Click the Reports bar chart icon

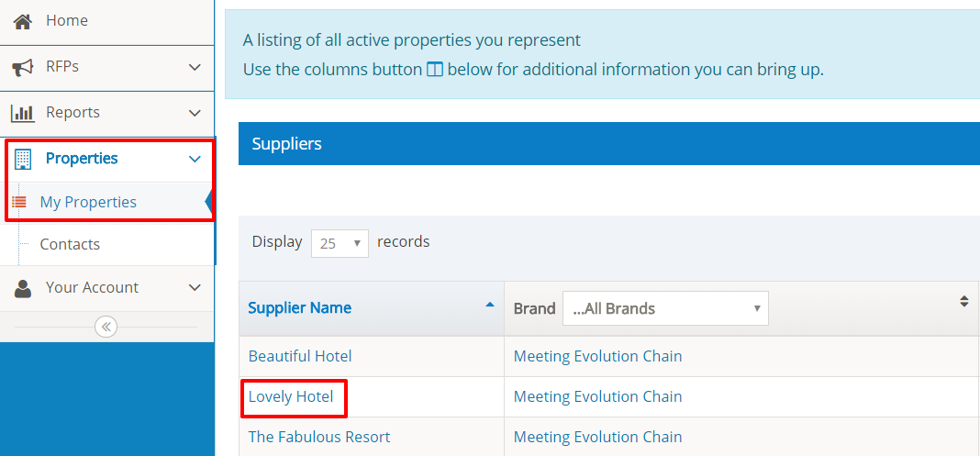(23, 113)
